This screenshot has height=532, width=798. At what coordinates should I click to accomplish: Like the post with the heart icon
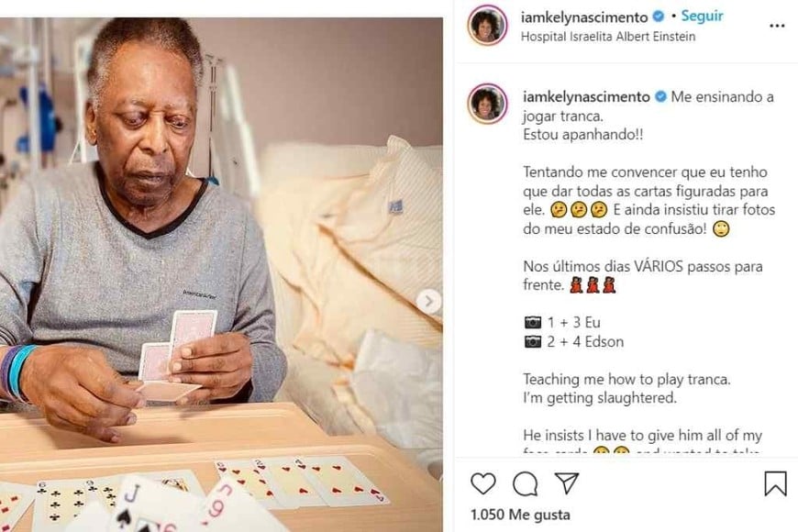(482, 483)
